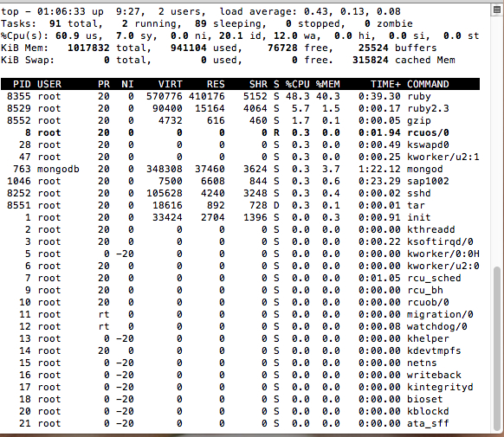
Task: Click the ata_sff process in the last row
Action: [x=240, y=423]
